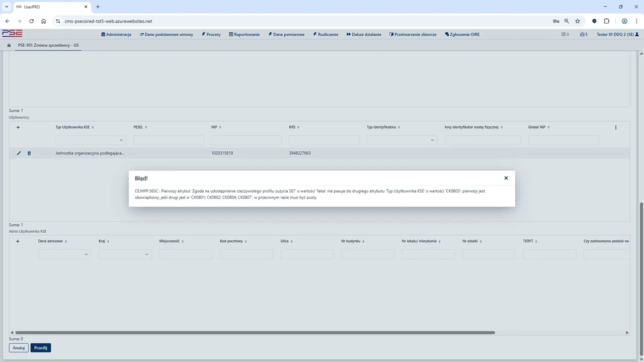Click TERYT filter input

click(549, 254)
